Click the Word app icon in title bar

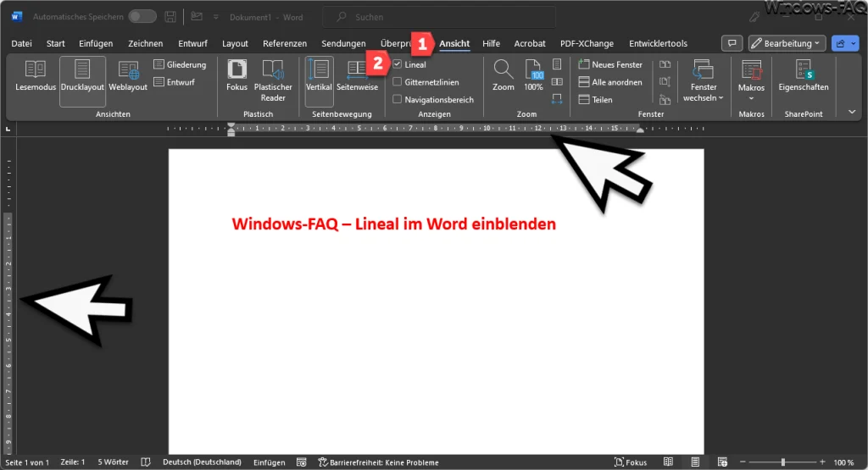[15, 17]
